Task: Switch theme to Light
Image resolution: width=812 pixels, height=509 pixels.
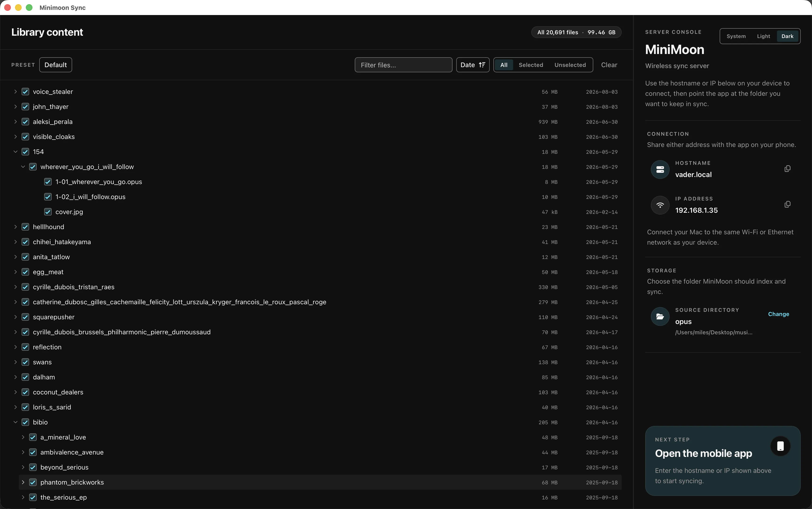Action: (763, 36)
